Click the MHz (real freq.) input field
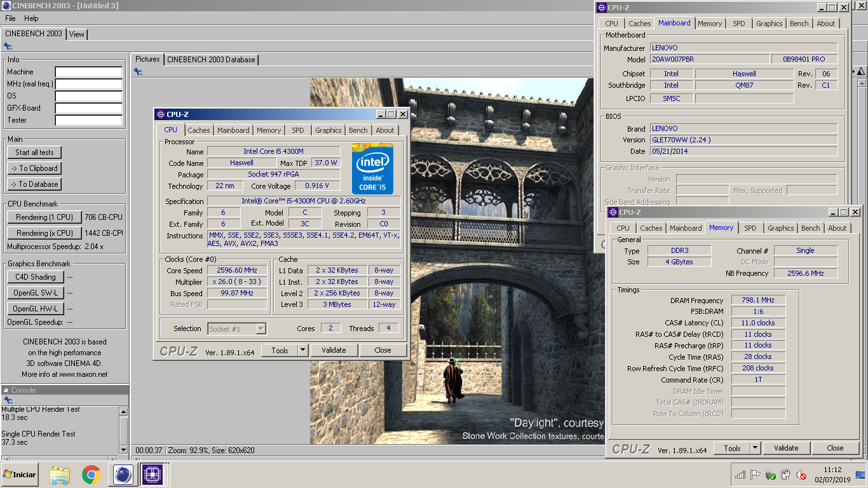This screenshot has height=488, width=868. pyautogui.click(x=89, y=84)
